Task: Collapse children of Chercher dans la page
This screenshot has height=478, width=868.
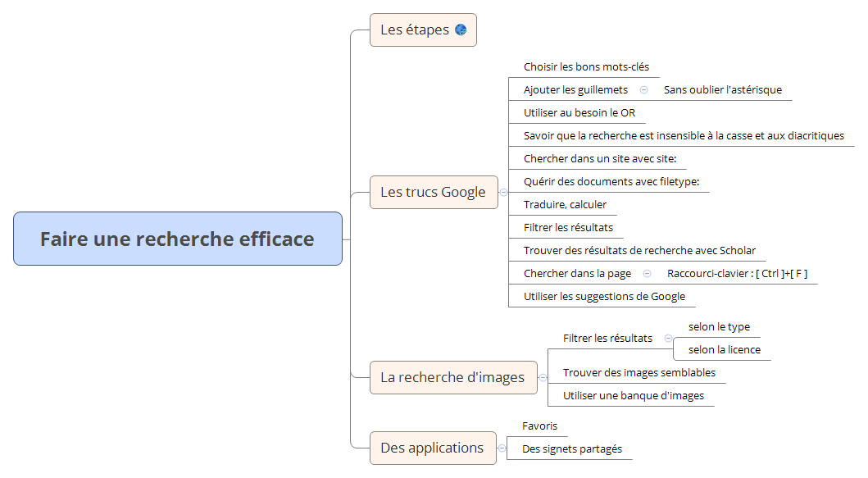Action: (647, 274)
